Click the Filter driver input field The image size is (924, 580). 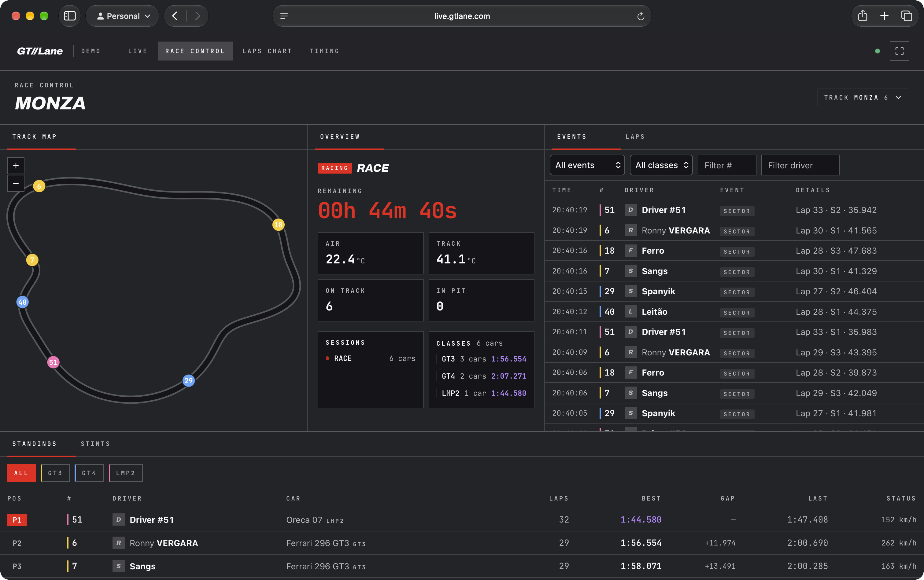coord(800,165)
